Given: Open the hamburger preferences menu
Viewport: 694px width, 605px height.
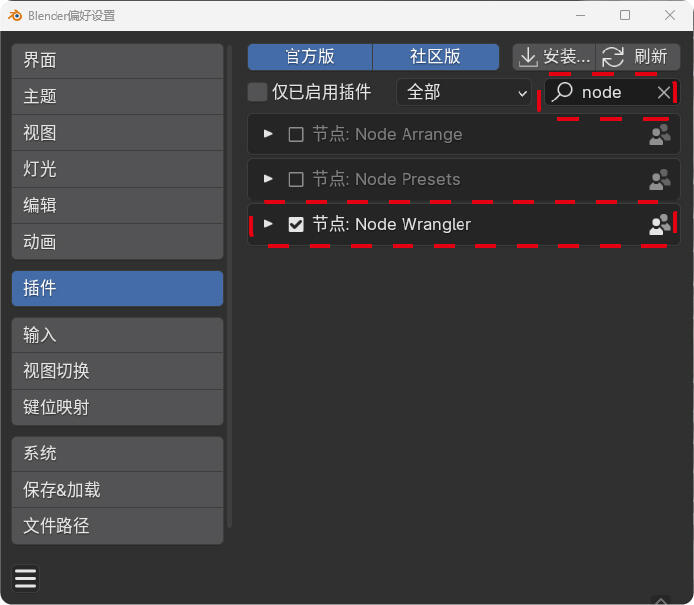Looking at the screenshot, I should click(x=25, y=578).
